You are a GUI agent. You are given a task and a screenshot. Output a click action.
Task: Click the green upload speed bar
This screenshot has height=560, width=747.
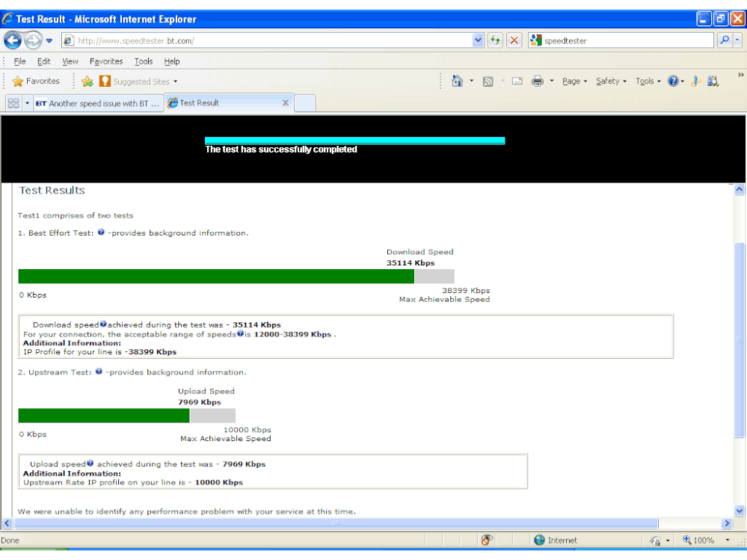104,415
